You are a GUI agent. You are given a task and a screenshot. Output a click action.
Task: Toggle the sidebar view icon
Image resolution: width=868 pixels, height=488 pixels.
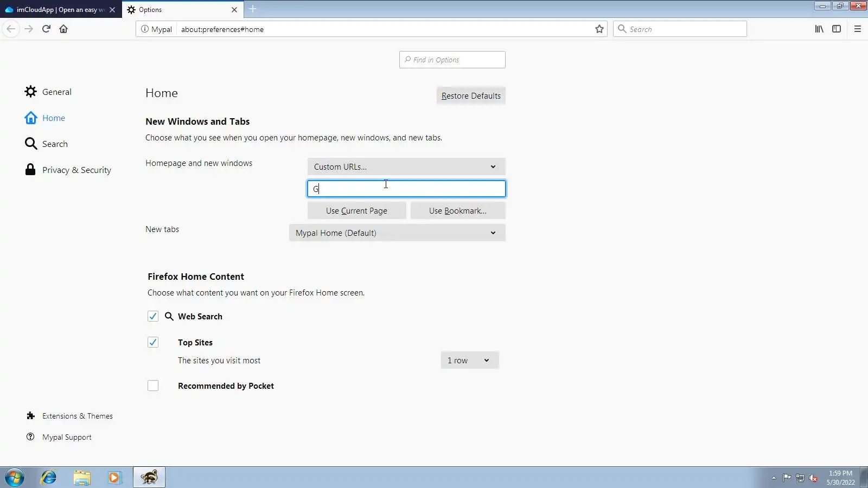point(837,29)
